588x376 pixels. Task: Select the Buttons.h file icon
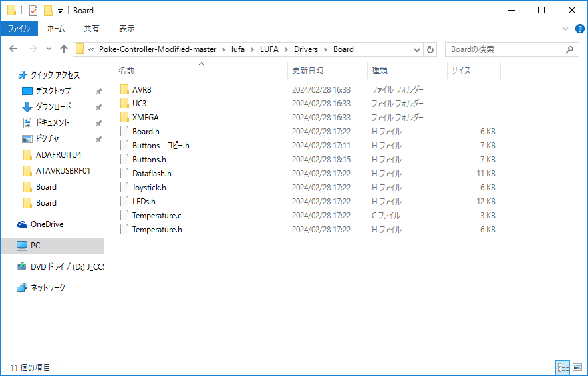124,160
